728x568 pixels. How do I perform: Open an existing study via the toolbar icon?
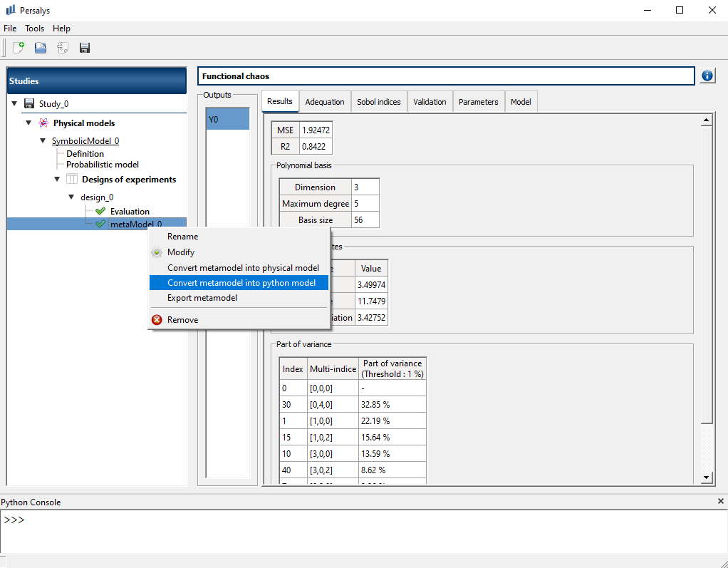click(x=40, y=48)
